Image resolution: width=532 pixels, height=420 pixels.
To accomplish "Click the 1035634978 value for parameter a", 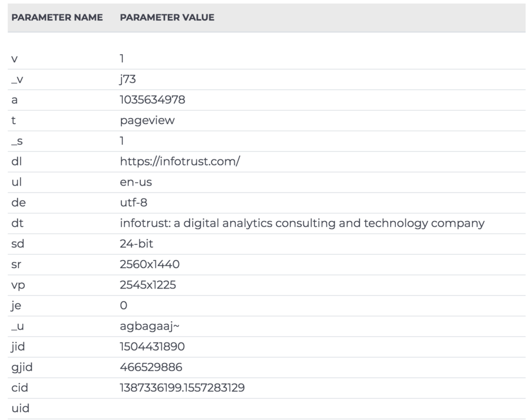I will point(152,100).
